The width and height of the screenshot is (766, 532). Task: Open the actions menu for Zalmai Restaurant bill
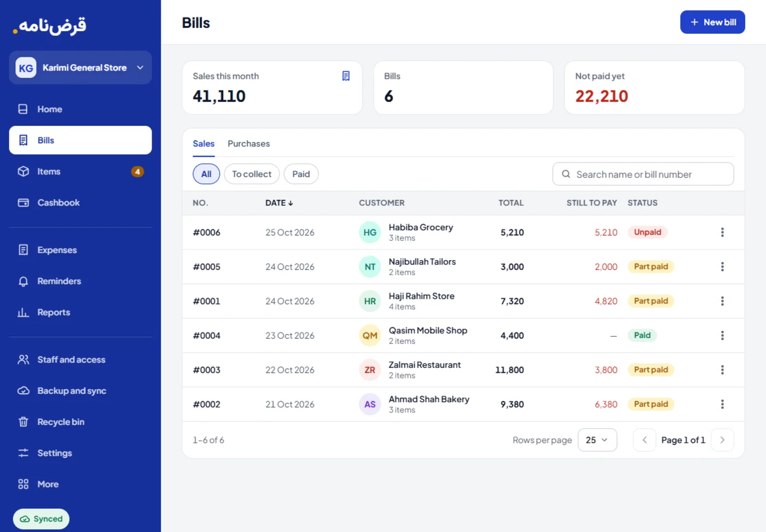[x=722, y=370]
